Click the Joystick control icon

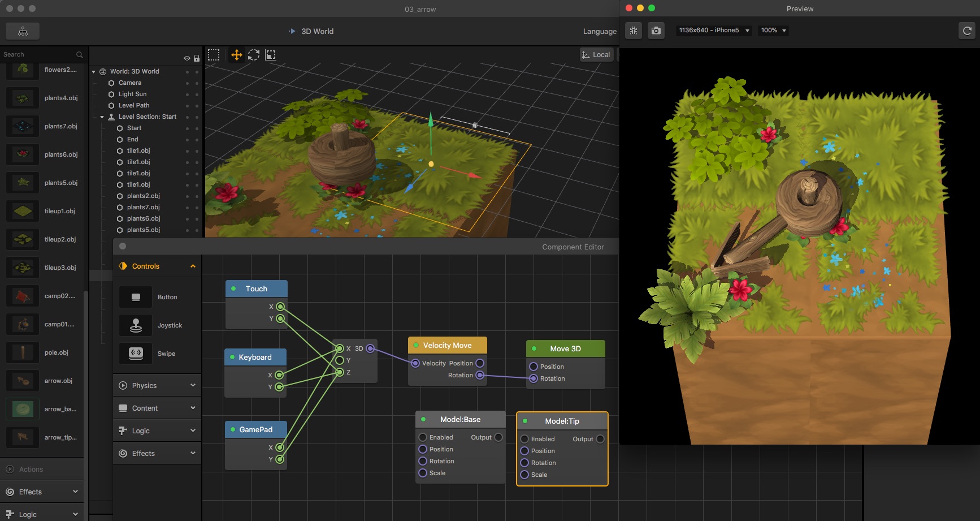[136, 325]
